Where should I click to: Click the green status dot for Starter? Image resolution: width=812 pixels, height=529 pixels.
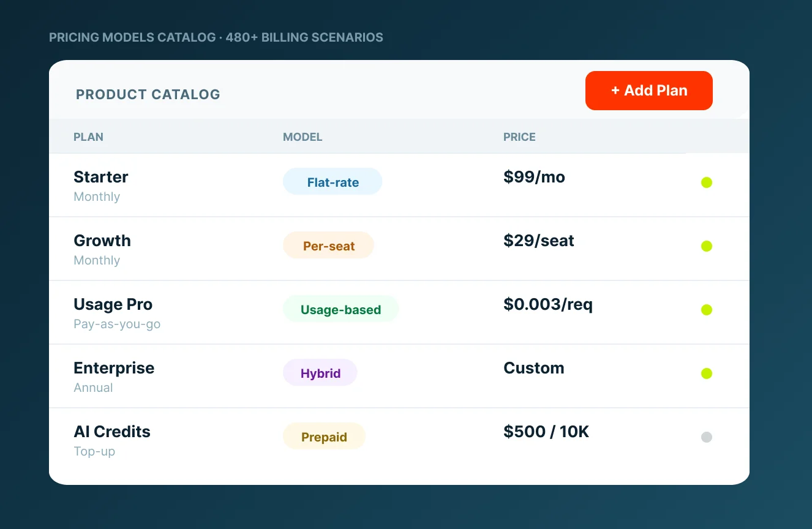pos(707,182)
